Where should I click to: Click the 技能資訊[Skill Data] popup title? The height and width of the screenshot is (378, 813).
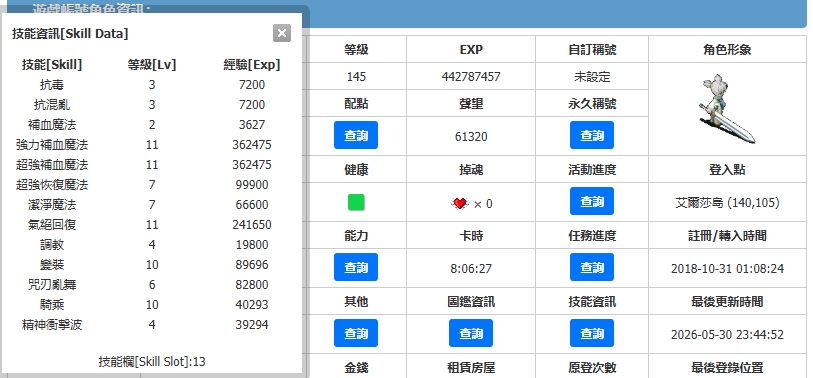(x=70, y=34)
